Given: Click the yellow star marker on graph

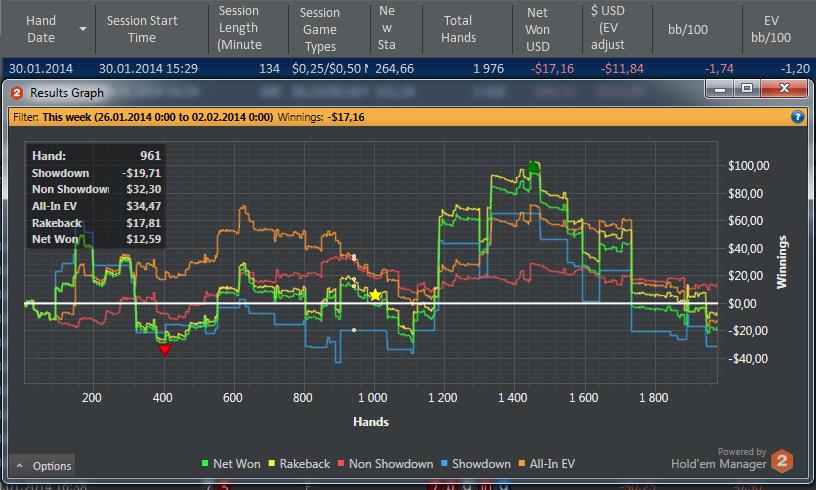Looking at the screenshot, I should [x=375, y=295].
